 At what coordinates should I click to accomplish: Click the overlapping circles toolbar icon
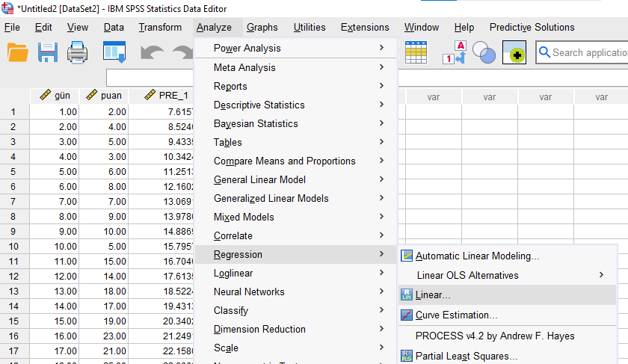485,53
